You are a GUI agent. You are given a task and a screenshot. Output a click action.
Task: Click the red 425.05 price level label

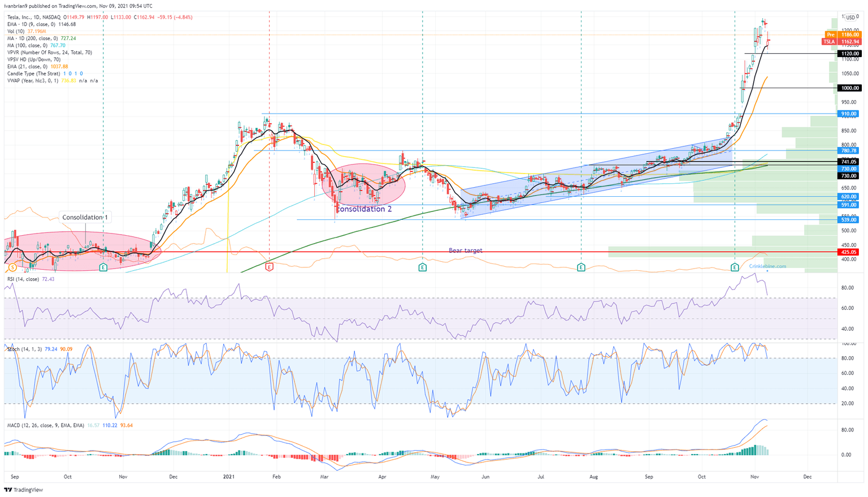[x=849, y=252]
